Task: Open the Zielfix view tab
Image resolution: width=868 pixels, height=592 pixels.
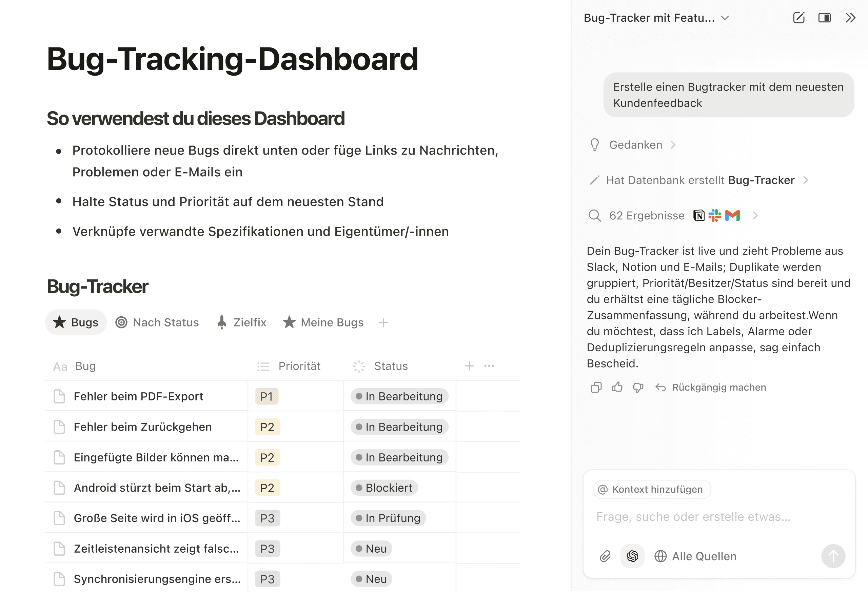Action: (x=242, y=322)
